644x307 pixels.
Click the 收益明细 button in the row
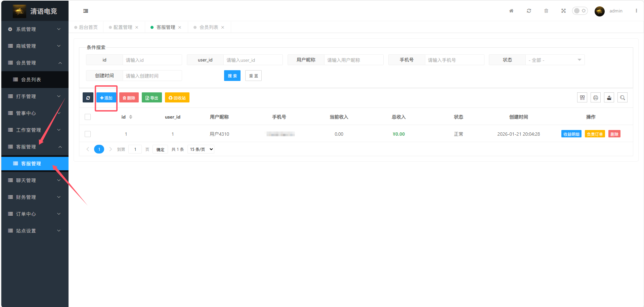[x=571, y=134]
